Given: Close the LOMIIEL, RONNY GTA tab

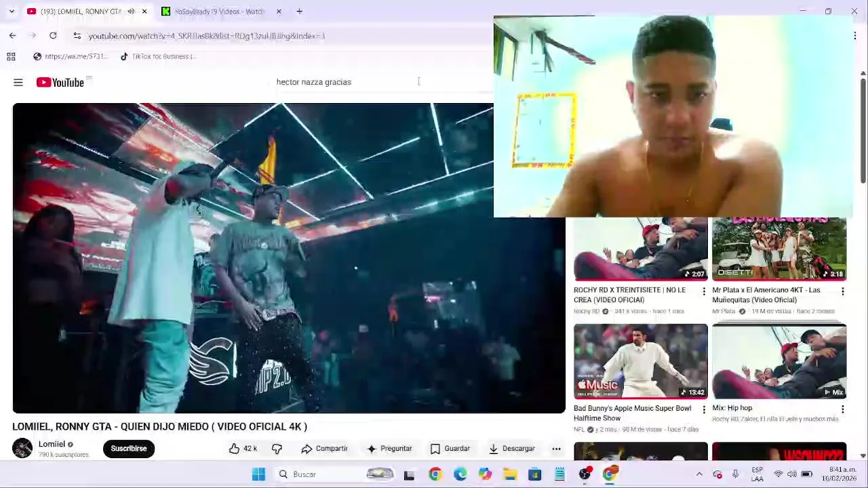Looking at the screenshot, I should pos(144,12).
